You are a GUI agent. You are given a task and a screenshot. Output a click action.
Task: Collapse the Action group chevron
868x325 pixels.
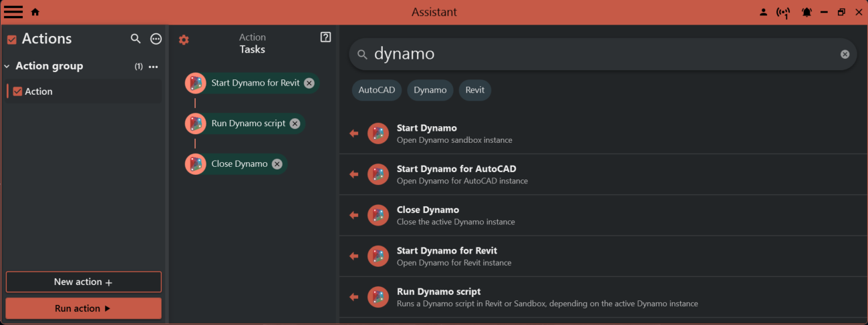(x=7, y=66)
